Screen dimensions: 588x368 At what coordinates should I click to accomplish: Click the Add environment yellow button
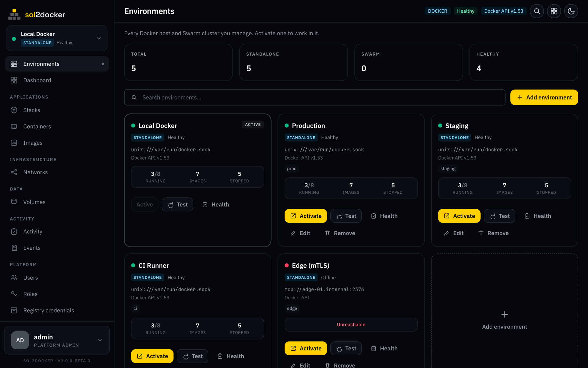click(x=544, y=97)
